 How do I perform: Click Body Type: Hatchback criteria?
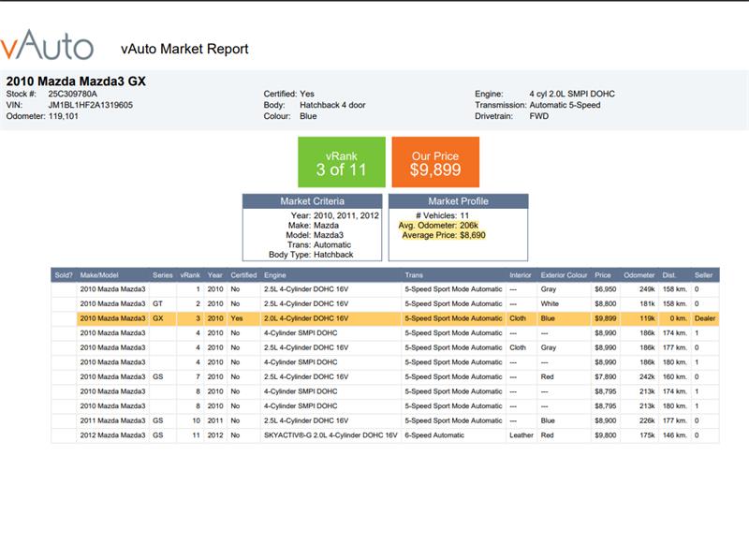pyautogui.click(x=311, y=255)
